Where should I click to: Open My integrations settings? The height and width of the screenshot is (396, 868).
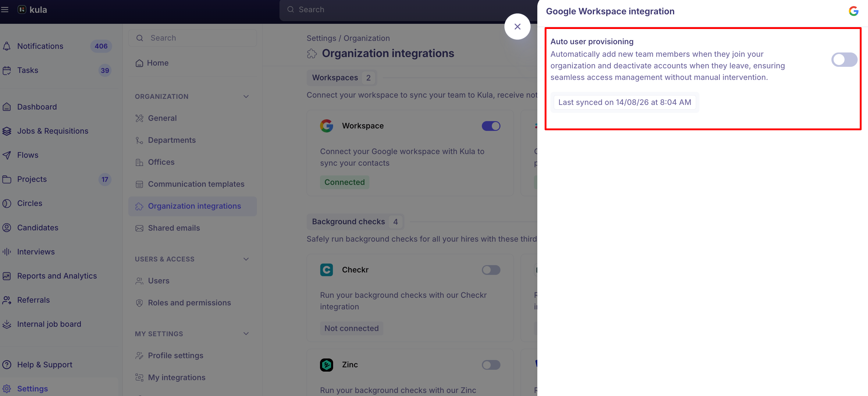192,378
